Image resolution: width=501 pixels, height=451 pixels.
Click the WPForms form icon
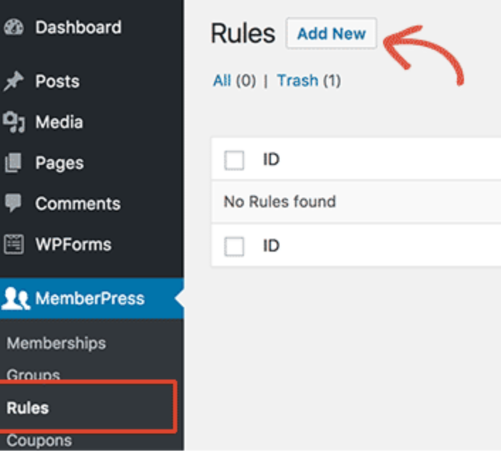click(x=14, y=244)
